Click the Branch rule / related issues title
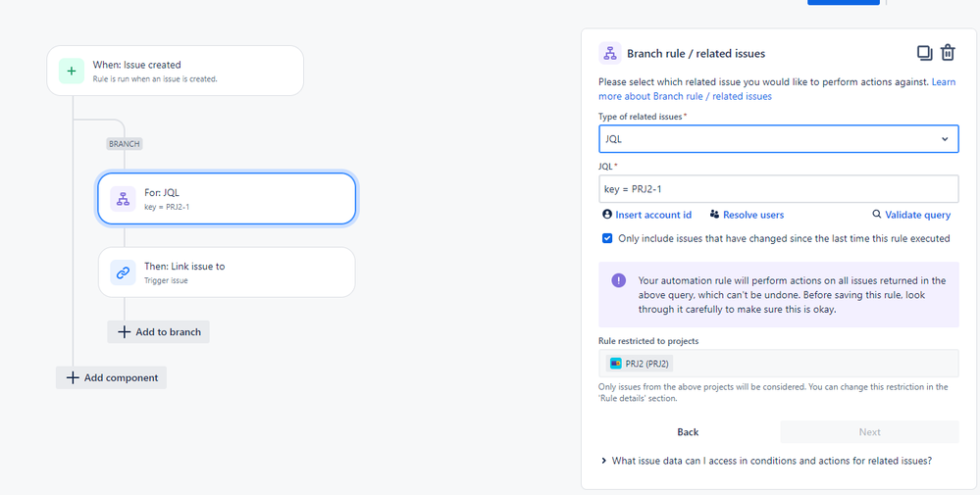Viewport: 980px width, 495px height. click(696, 54)
